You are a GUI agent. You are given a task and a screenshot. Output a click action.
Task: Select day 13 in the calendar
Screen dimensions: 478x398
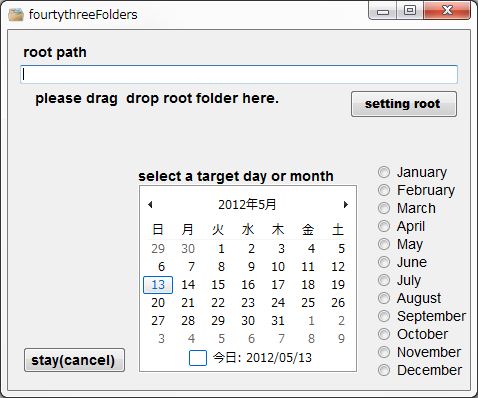point(158,285)
